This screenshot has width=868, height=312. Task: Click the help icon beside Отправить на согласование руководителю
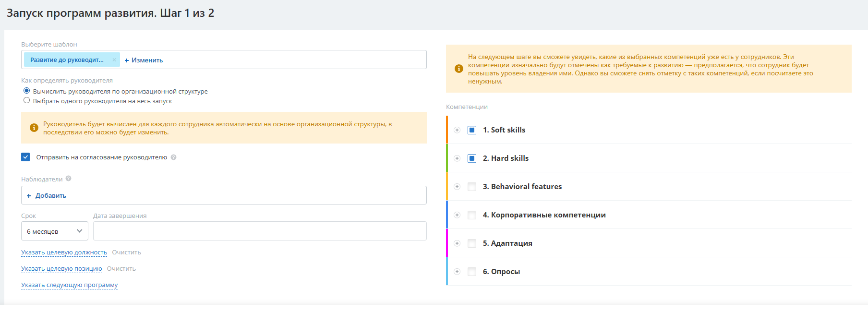(174, 157)
